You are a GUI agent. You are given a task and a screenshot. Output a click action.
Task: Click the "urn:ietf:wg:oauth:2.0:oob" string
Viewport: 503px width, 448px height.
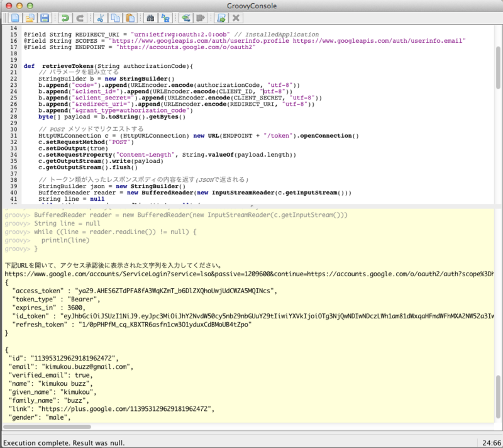point(180,35)
